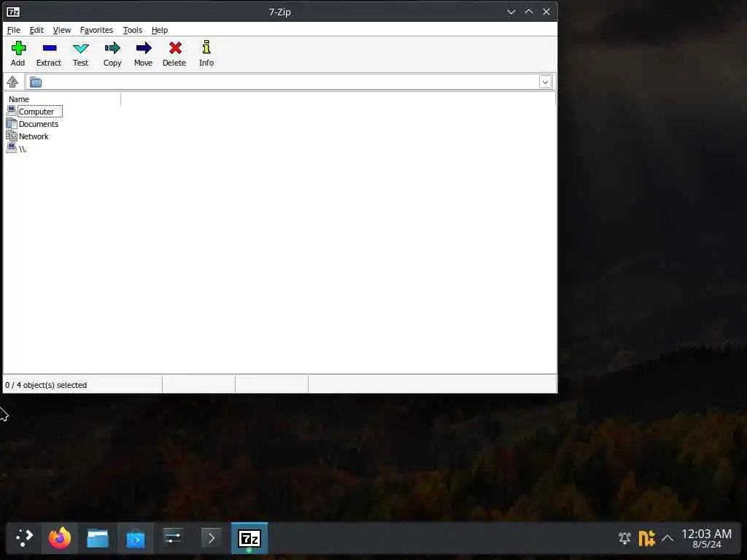Click the status text '0 / 4 object(s) selected'
747x560 pixels.
pos(46,385)
